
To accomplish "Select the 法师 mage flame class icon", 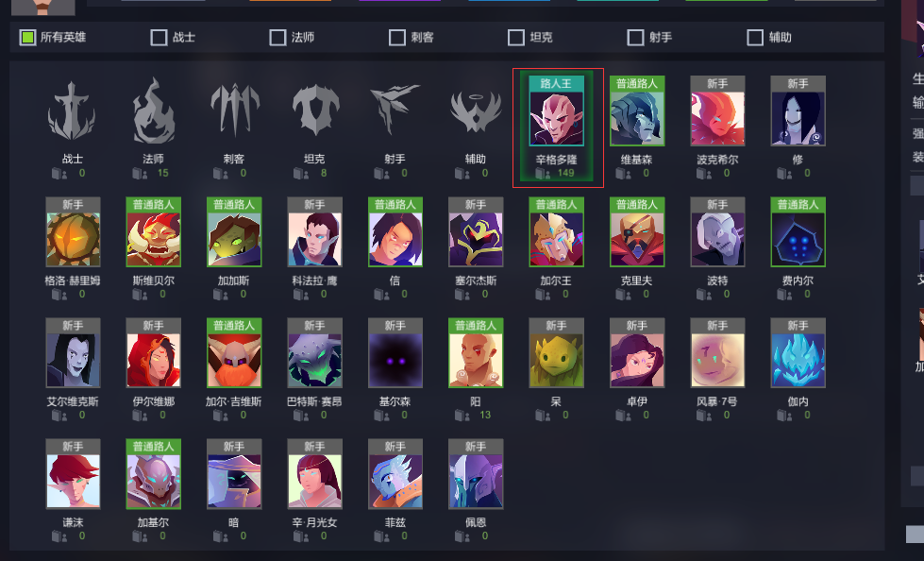I will click(x=153, y=110).
